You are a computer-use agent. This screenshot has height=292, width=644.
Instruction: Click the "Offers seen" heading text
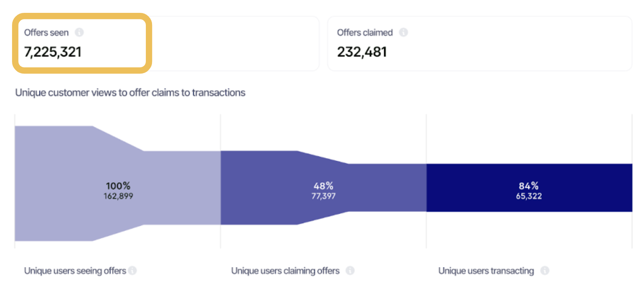(46, 33)
